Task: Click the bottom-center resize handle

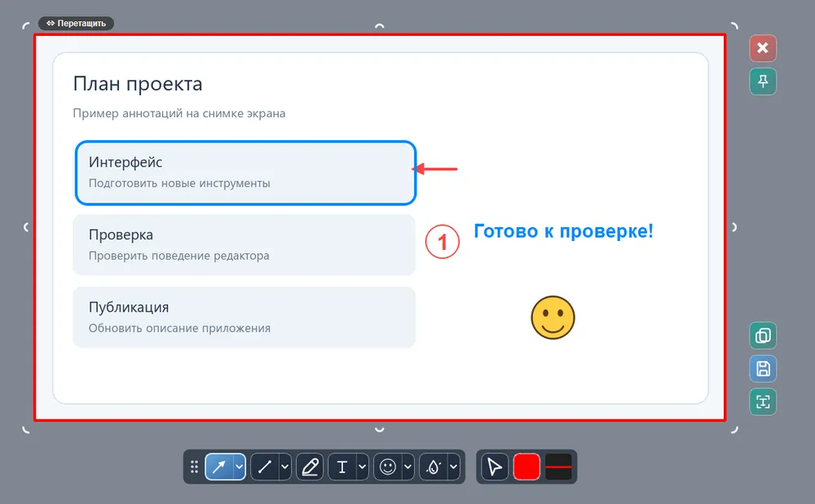Action: [x=380, y=429]
